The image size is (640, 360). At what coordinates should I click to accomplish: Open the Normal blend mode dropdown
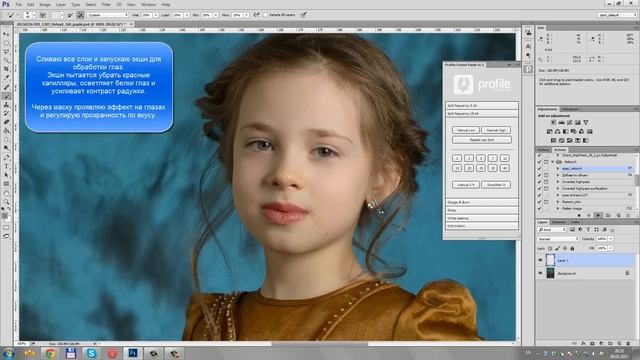coord(558,239)
